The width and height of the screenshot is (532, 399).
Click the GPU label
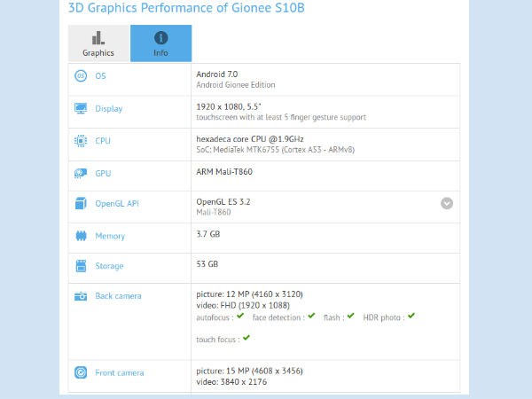coord(103,174)
